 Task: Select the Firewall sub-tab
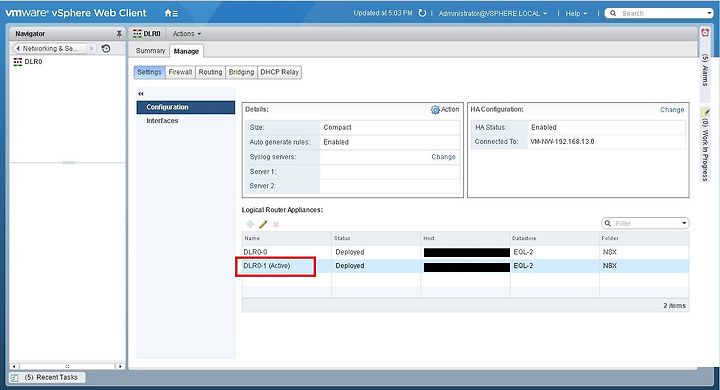point(180,72)
